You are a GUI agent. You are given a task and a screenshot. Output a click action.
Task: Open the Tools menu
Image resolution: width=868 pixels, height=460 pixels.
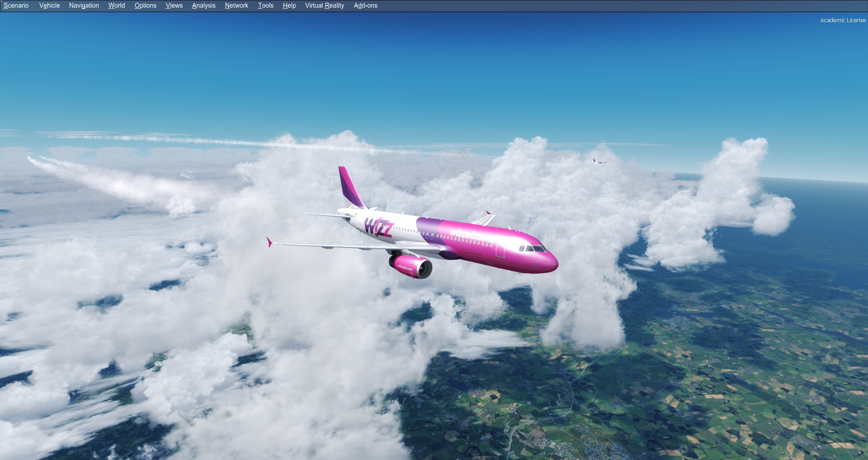click(x=266, y=5)
